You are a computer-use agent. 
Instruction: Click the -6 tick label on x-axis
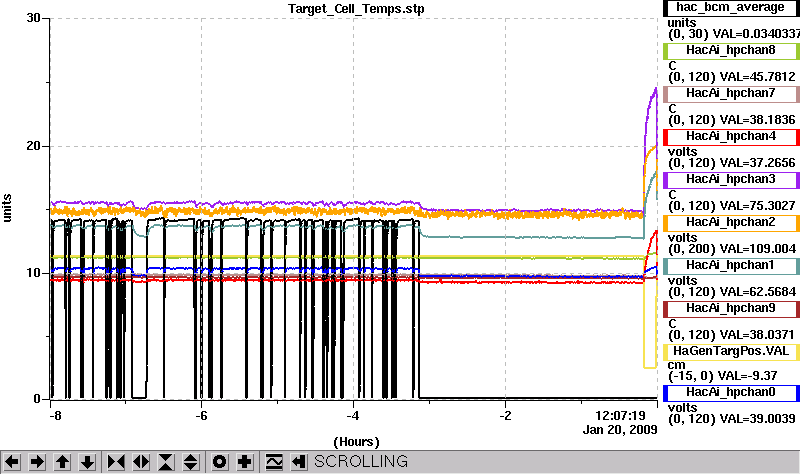tap(202, 416)
